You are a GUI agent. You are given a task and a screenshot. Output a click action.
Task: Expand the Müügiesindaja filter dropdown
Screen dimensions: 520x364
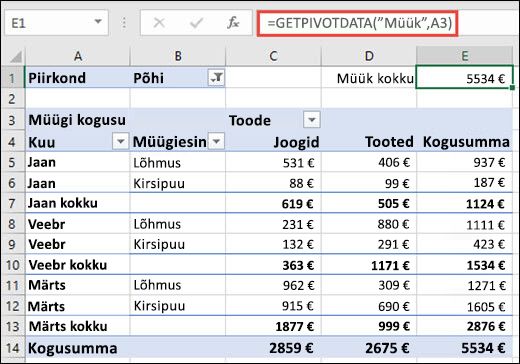pyautogui.click(x=216, y=141)
